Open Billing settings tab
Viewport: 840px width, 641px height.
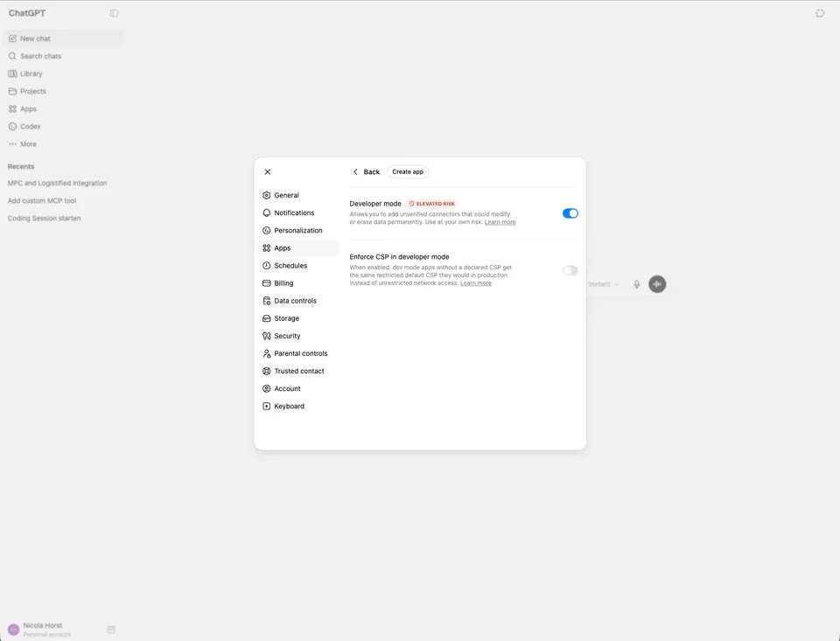pos(298,283)
